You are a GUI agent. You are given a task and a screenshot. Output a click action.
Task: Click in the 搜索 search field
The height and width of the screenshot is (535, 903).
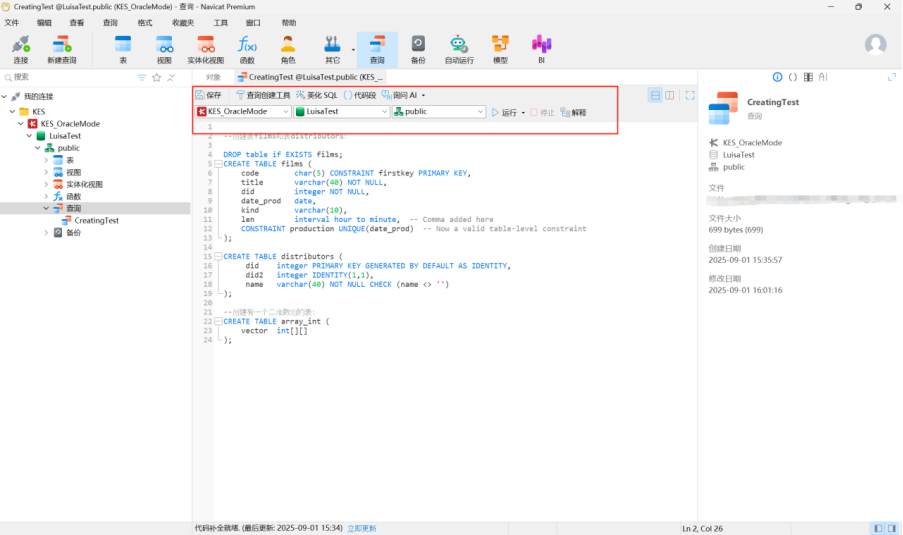(70, 77)
